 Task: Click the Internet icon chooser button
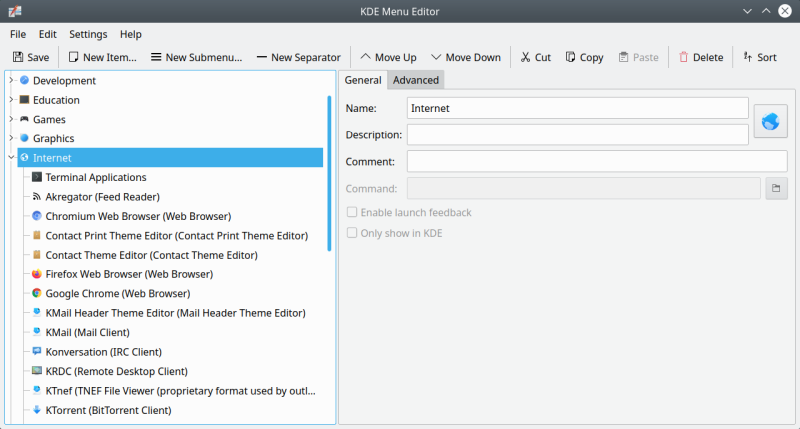(x=770, y=121)
